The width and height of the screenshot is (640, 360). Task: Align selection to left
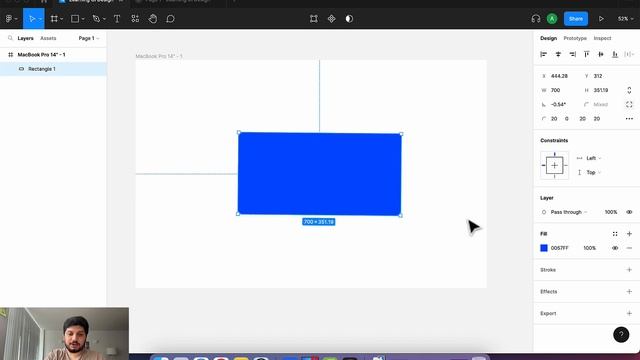tap(543, 54)
